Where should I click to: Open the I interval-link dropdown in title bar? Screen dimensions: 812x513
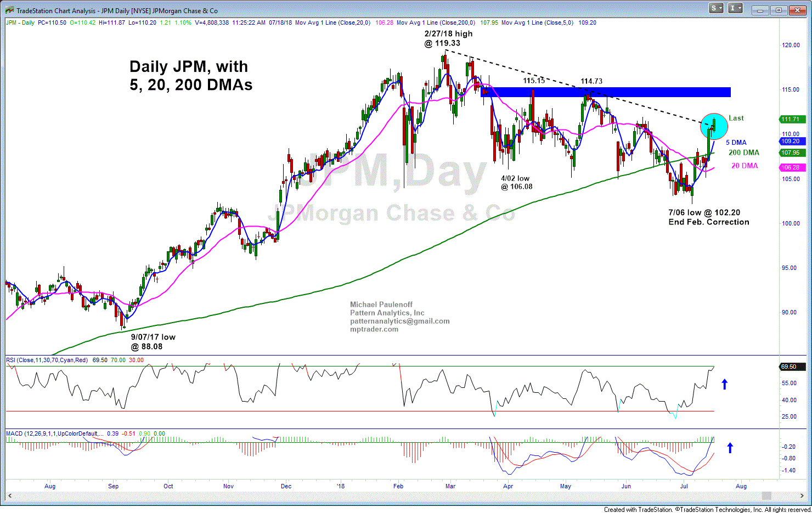pyautogui.click(x=735, y=8)
